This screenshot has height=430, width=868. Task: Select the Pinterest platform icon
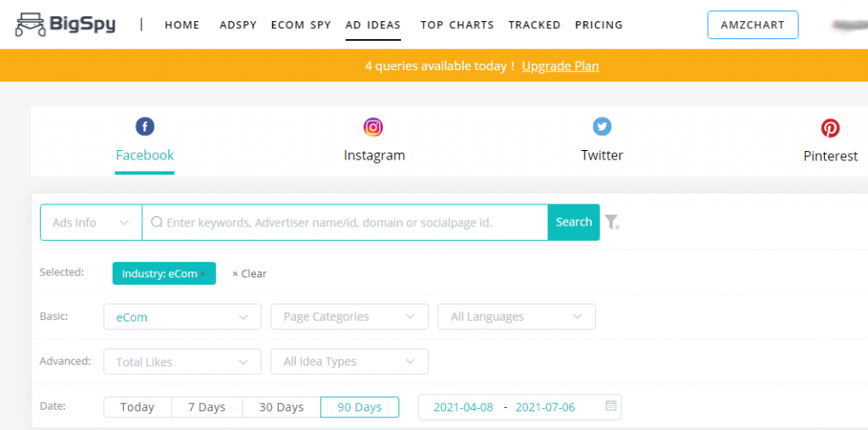click(831, 128)
